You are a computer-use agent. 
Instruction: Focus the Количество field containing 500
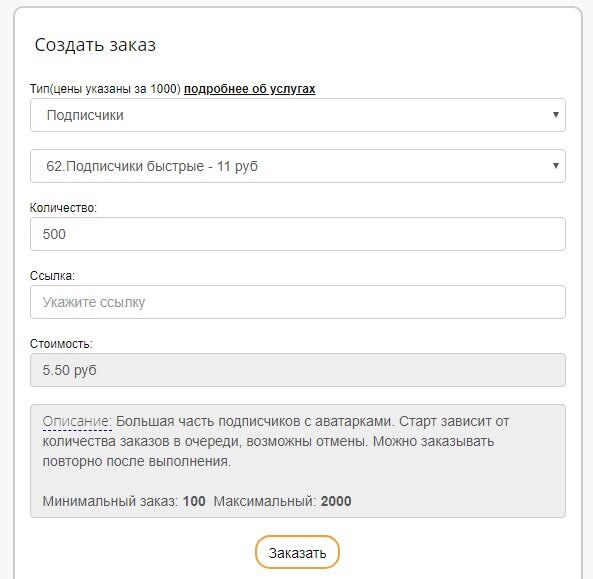(x=298, y=234)
